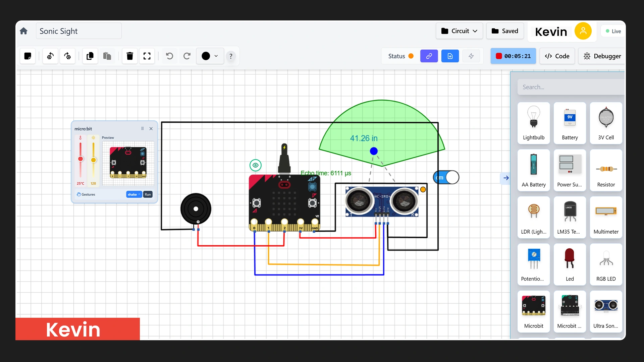Open the shake gesture dropdown

(x=134, y=194)
